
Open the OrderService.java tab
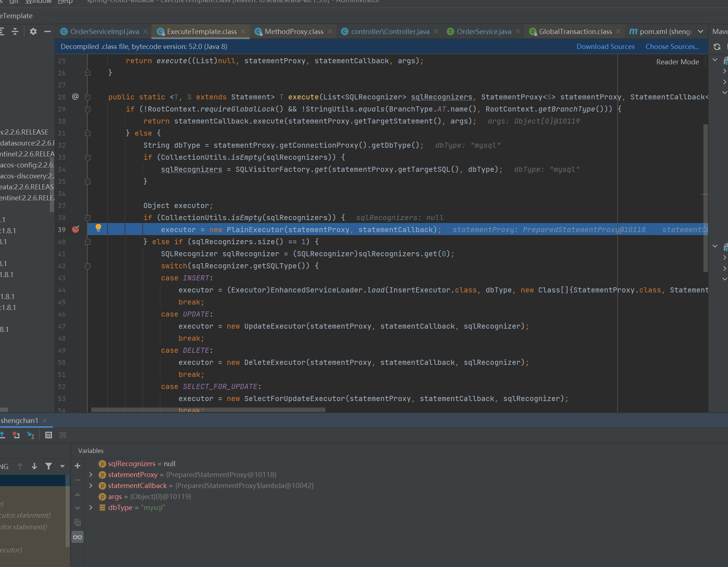(x=484, y=31)
